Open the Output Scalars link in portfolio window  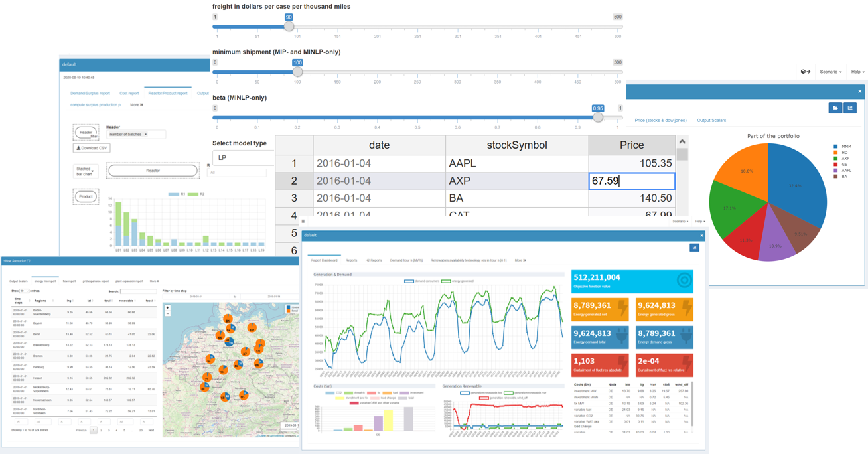coord(711,121)
